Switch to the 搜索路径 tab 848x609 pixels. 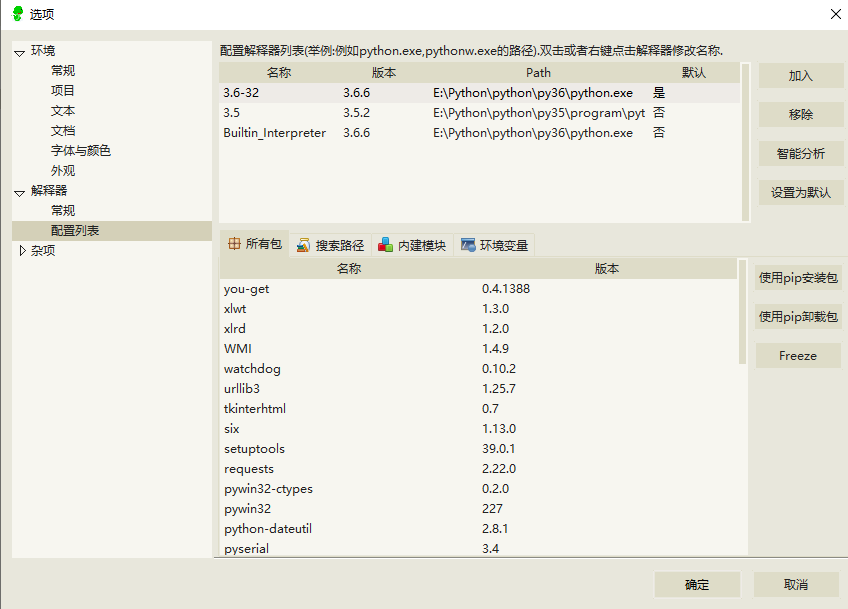pyautogui.click(x=330, y=246)
